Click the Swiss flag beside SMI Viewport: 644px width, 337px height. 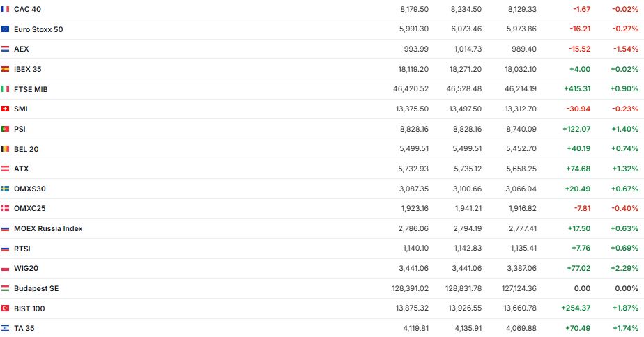coord(6,109)
